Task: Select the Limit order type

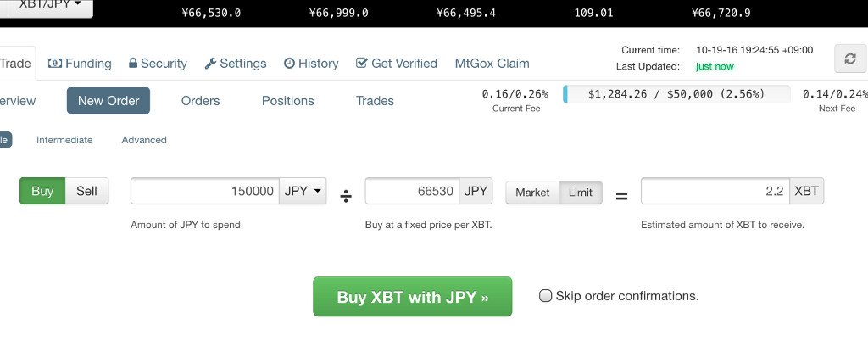Action: tap(580, 193)
